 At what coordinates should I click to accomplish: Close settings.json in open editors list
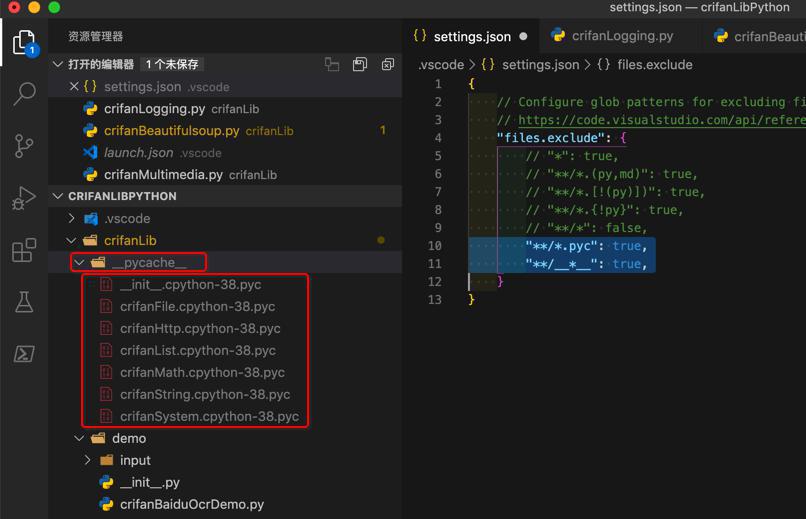74,86
